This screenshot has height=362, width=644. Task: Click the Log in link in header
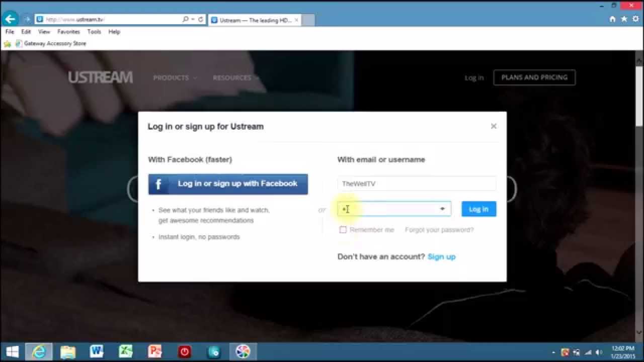(x=474, y=78)
